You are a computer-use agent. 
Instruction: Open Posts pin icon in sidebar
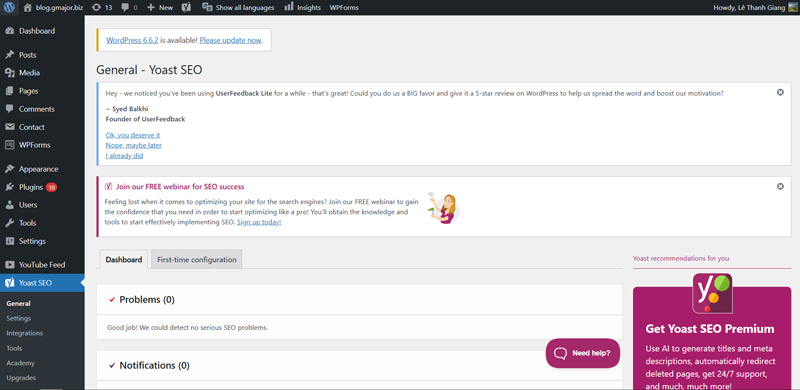(x=10, y=55)
